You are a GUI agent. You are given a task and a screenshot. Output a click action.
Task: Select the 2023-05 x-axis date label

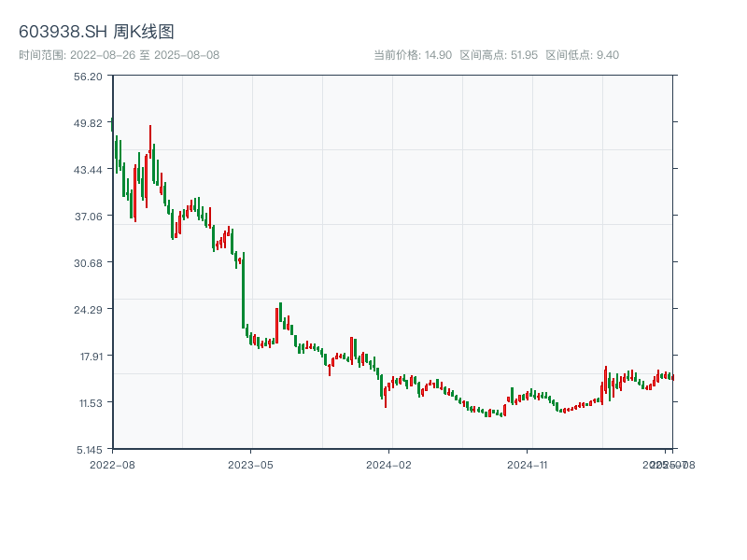click(251, 464)
